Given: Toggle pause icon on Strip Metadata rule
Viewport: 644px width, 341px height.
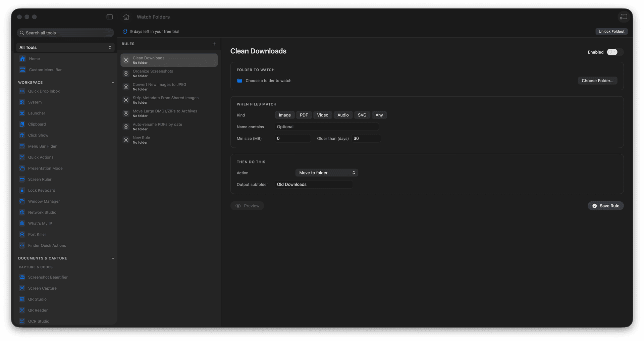Looking at the screenshot, I should click(126, 100).
